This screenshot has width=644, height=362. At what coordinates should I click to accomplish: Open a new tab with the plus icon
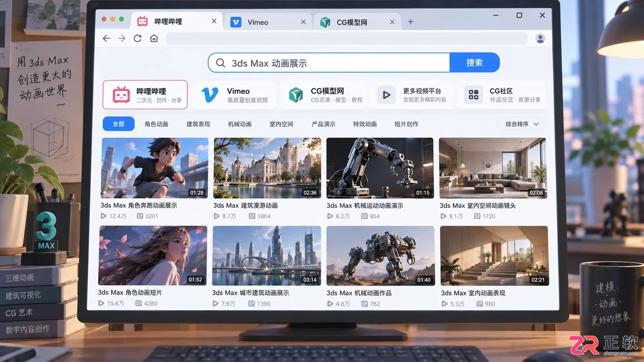pyautogui.click(x=411, y=21)
